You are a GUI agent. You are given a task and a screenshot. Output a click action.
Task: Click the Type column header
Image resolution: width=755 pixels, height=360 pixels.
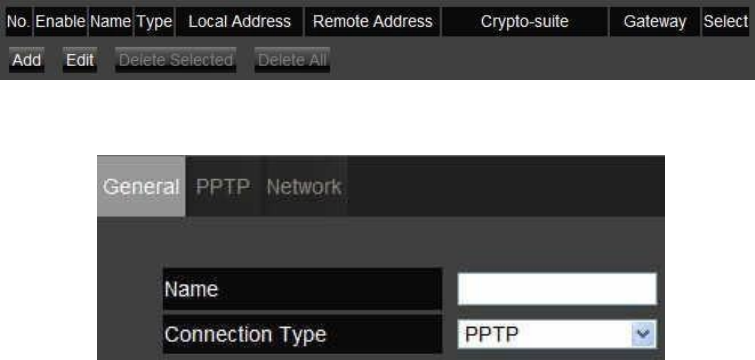click(154, 22)
